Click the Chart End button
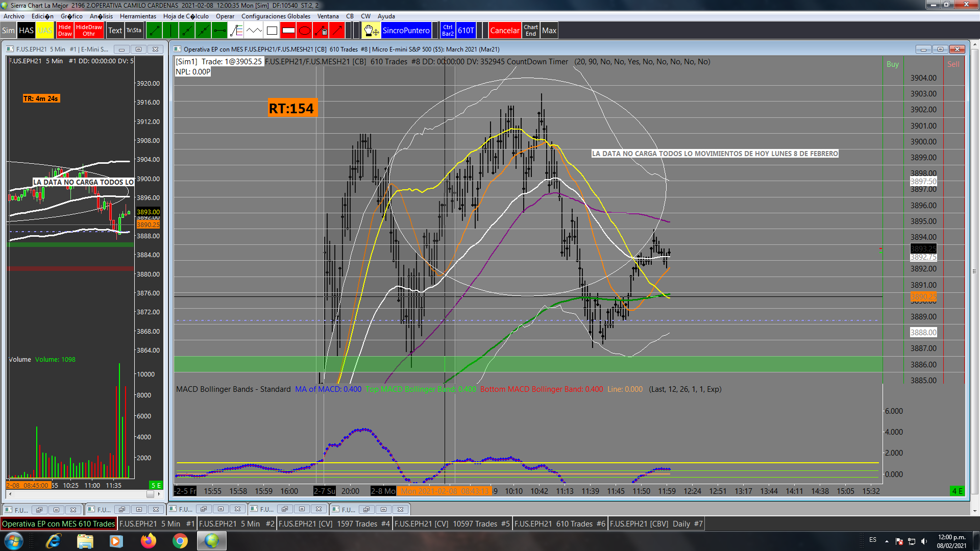This screenshot has height=551, width=980. point(531,31)
